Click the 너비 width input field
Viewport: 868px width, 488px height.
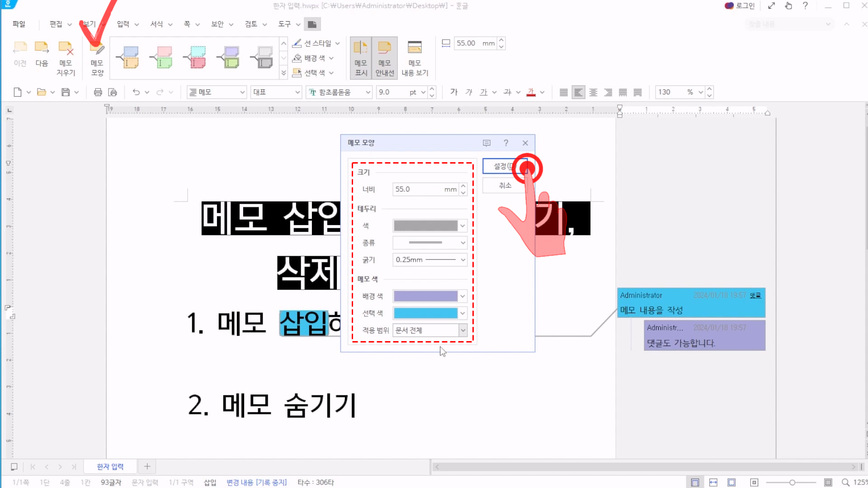pos(418,189)
